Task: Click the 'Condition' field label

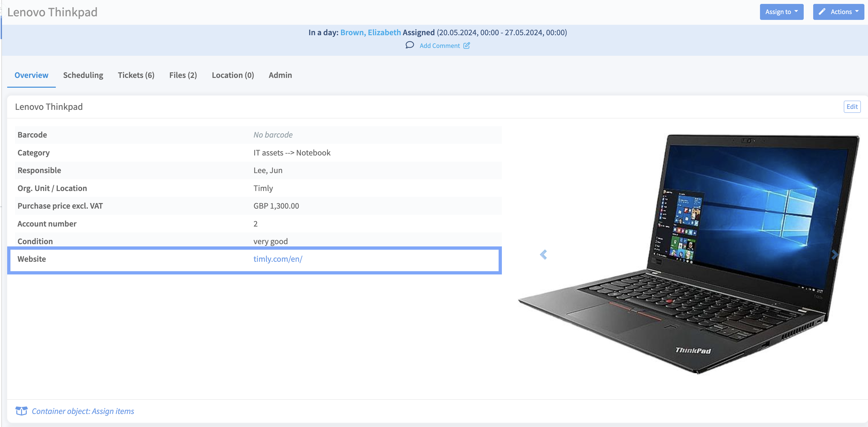Action: point(35,241)
